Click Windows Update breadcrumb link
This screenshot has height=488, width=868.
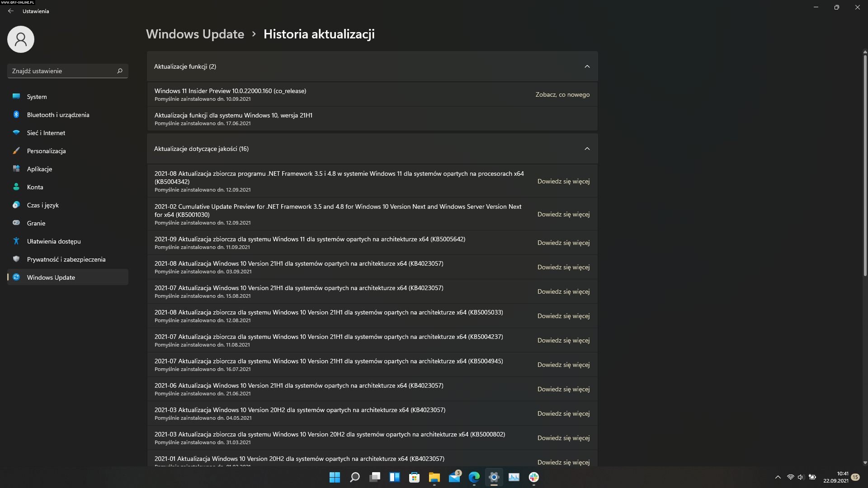click(195, 34)
